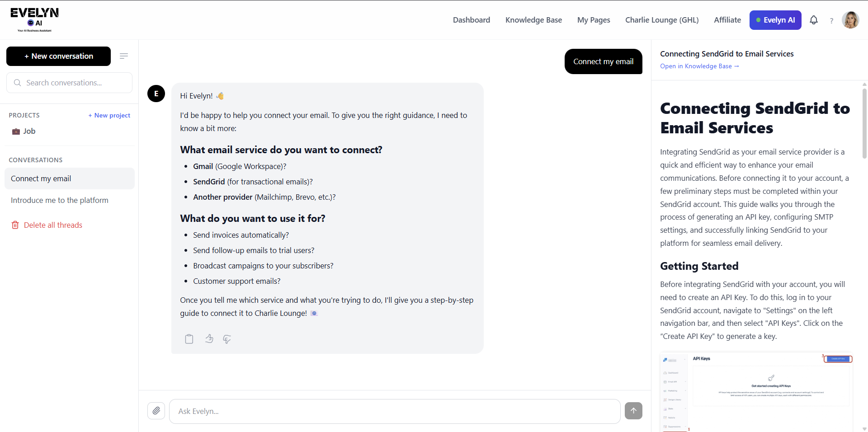Open the Job project

coord(69,131)
